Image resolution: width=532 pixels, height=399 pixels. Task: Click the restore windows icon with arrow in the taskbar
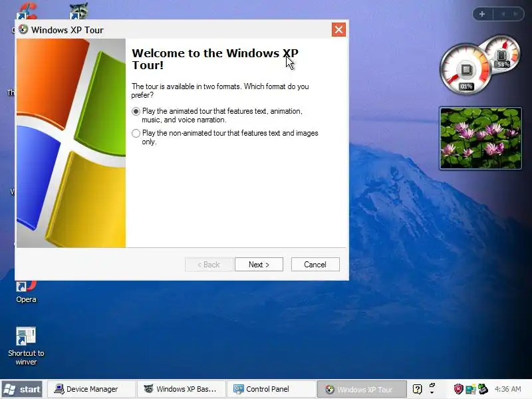432,389
